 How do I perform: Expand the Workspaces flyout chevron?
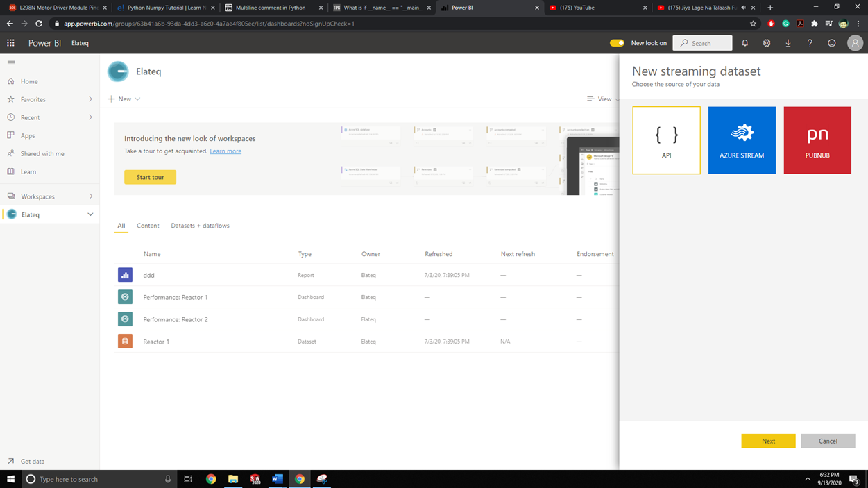(x=90, y=196)
